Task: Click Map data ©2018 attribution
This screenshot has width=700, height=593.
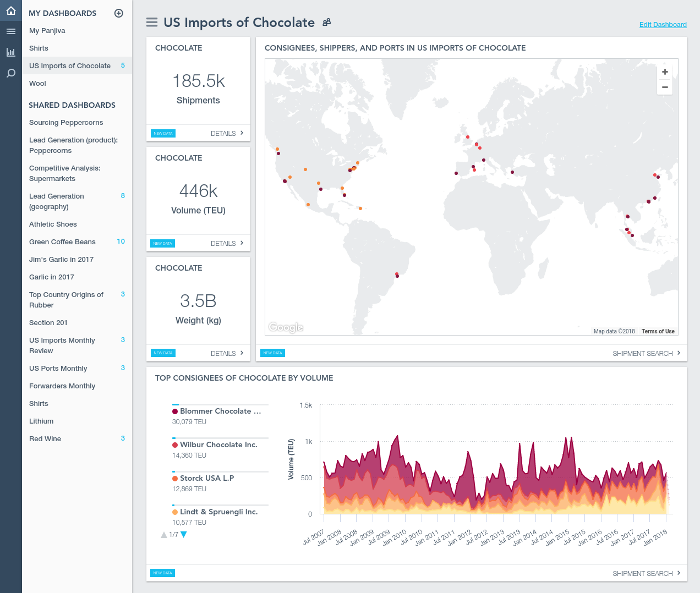Action: coord(614,331)
